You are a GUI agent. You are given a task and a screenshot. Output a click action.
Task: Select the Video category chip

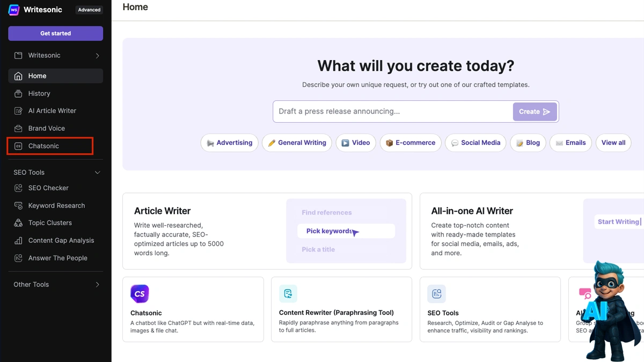[356, 143]
